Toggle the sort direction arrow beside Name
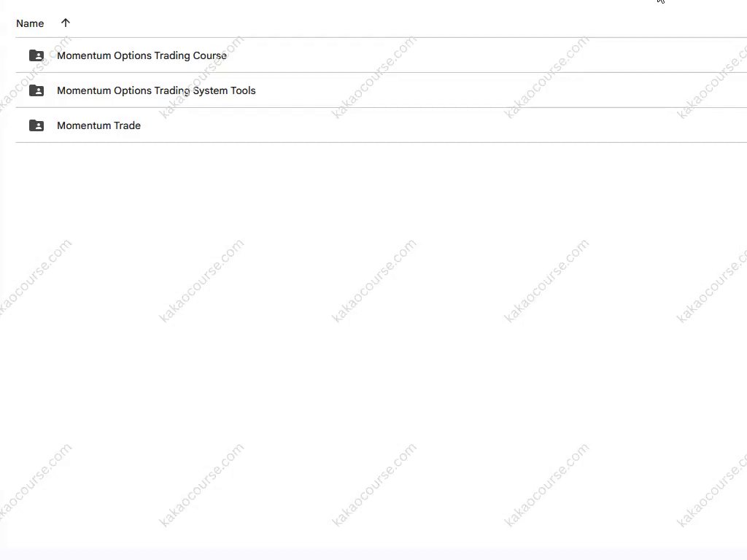This screenshot has height=560, width=747. 66,23
